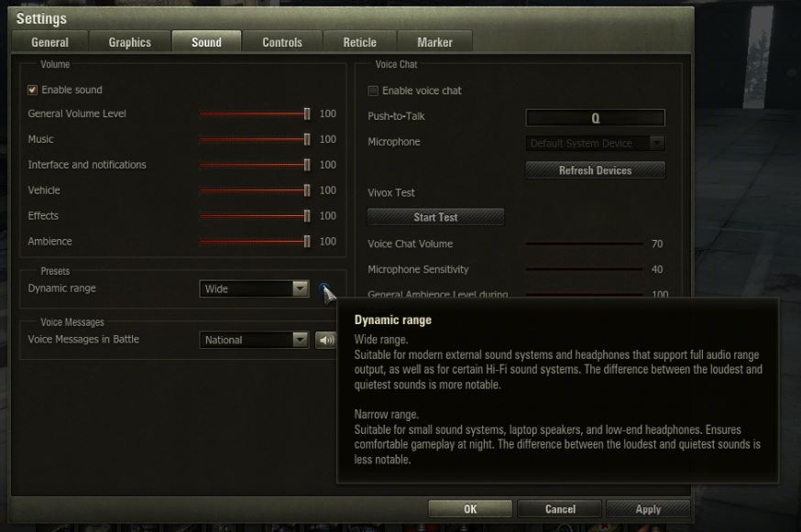Enable voice chat checkbox
The height and width of the screenshot is (532, 801).
373,91
